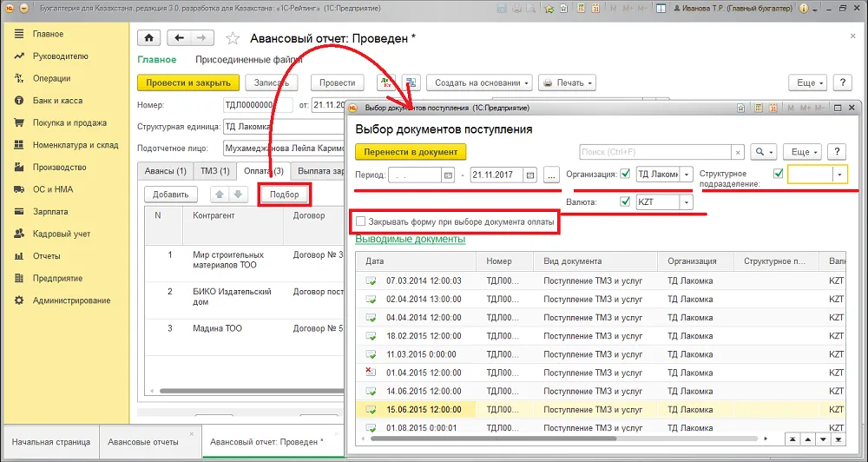The image size is (868, 462).
Task: Move selected row up in Оплата tab
Action: click(220, 195)
